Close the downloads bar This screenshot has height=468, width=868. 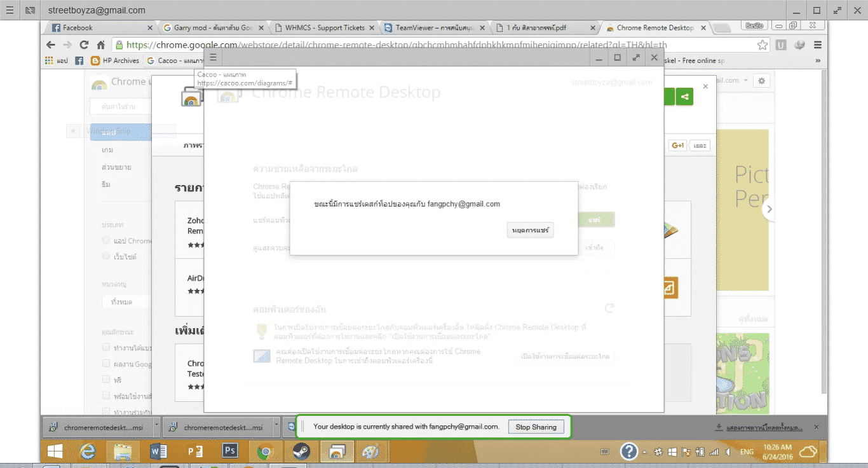click(817, 427)
